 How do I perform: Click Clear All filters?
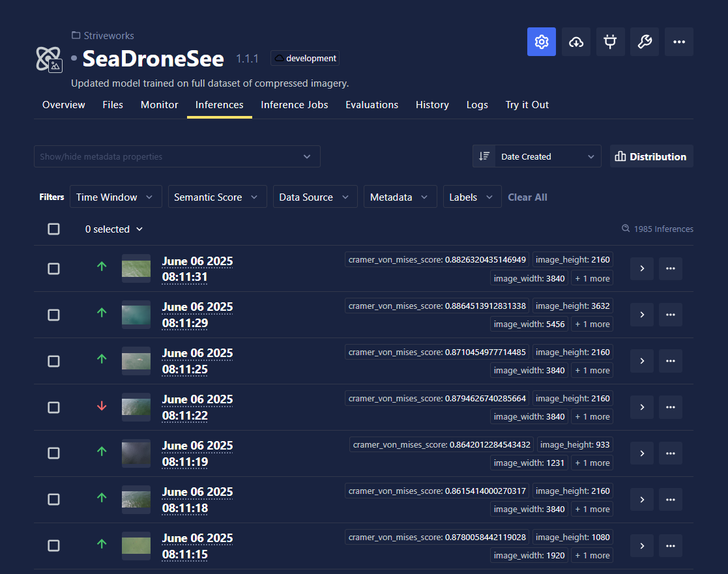pyautogui.click(x=527, y=197)
